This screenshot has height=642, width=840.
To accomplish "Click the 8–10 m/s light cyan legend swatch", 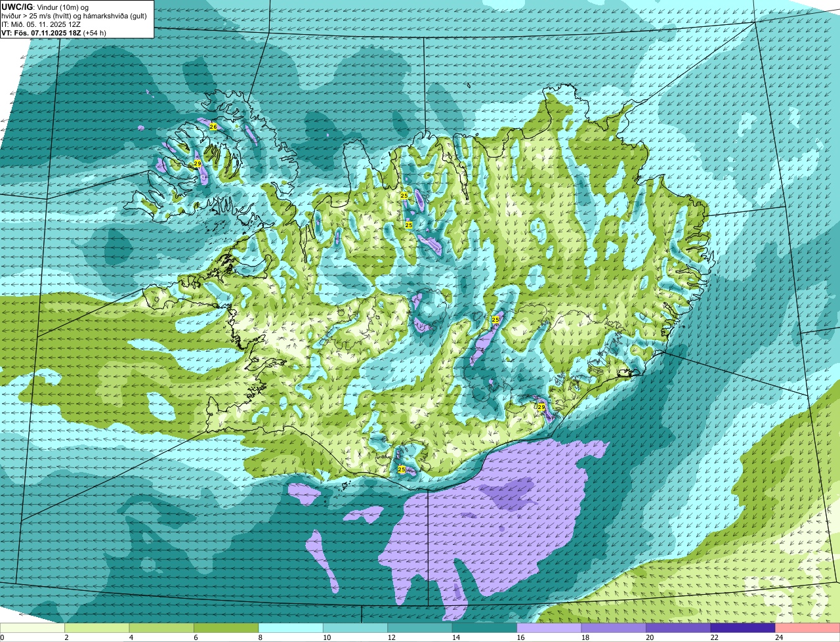I will [x=291, y=628].
